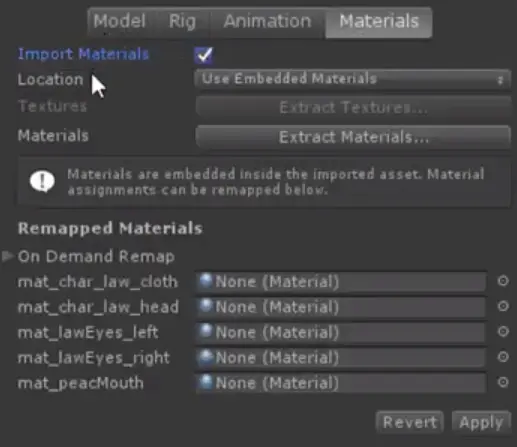Click material sphere icon in mat_lawEyes_left field
The height and width of the screenshot is (447, 517).
(x=206, y=331)
